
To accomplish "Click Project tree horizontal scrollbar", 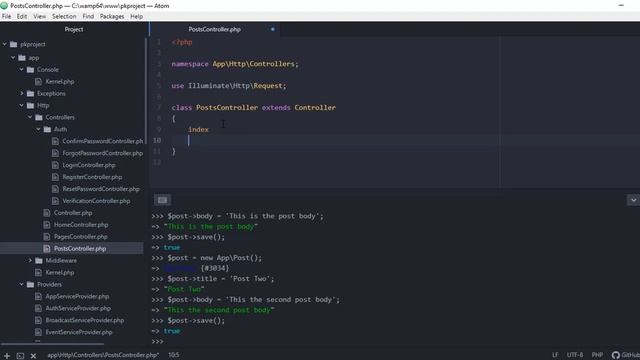I will pyautogui.click(x=52, y=344).
